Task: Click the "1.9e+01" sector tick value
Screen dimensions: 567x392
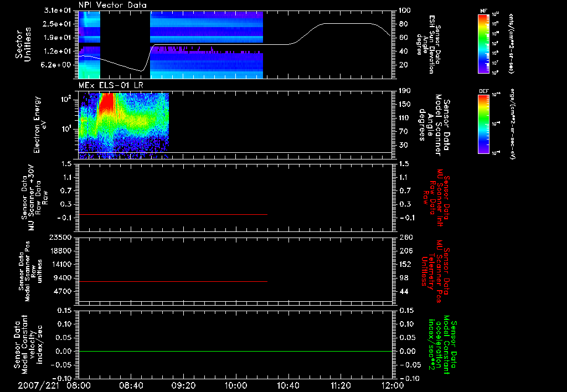Action: click(x=58, y=38)
